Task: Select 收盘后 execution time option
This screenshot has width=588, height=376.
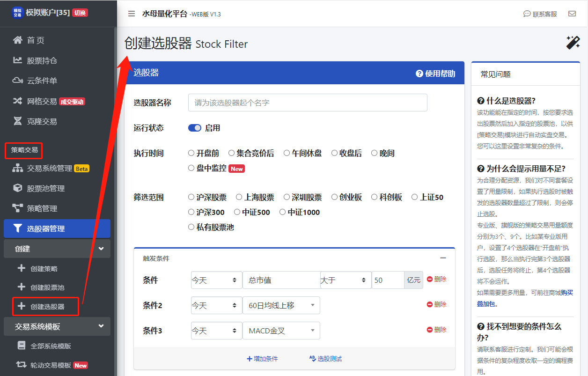Action: coord(334,153)
